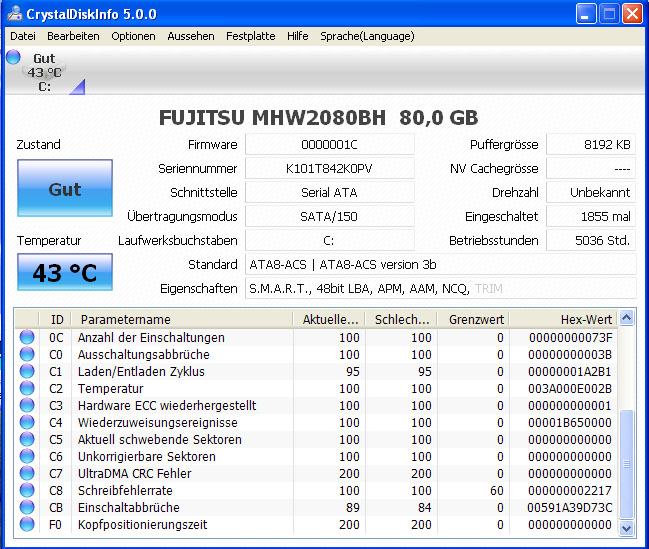Sort by the Hex-Wert column header
649x549 pixels.
pos(563,319)
